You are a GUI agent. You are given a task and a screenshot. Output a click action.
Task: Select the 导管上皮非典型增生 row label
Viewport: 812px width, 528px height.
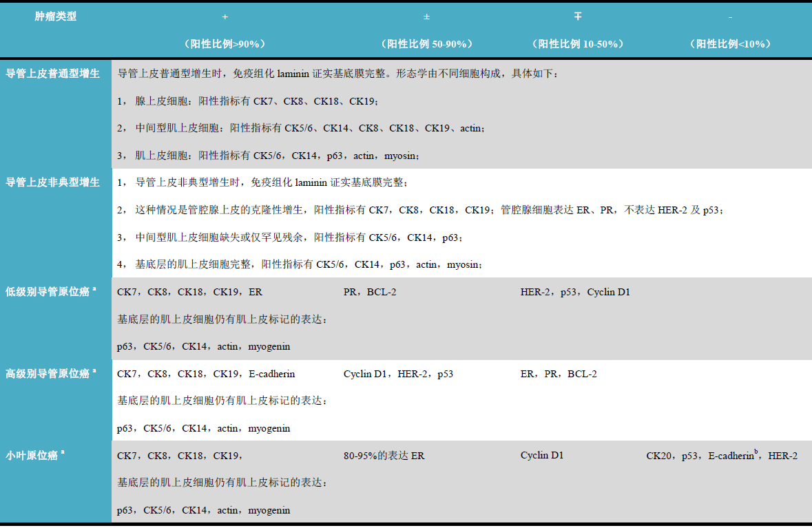coord(54,182)
